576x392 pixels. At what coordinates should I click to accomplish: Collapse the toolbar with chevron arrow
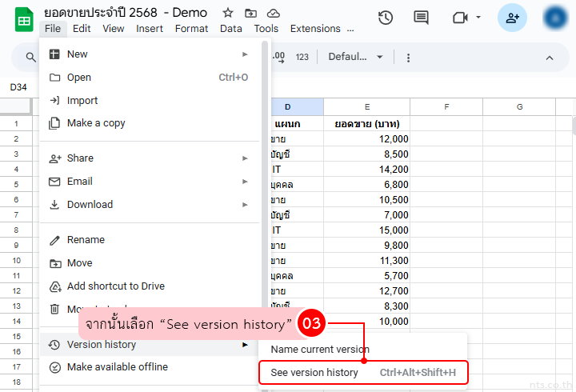[x=550, y=58]
